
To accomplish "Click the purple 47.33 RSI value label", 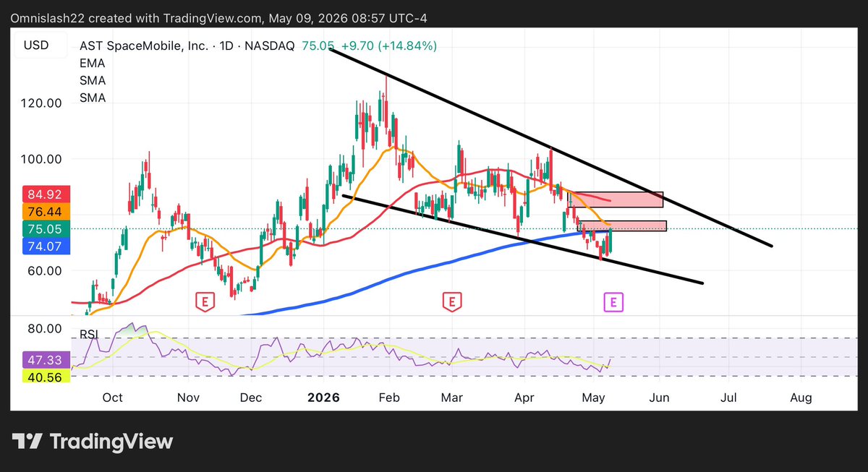I will coord(48,359).
